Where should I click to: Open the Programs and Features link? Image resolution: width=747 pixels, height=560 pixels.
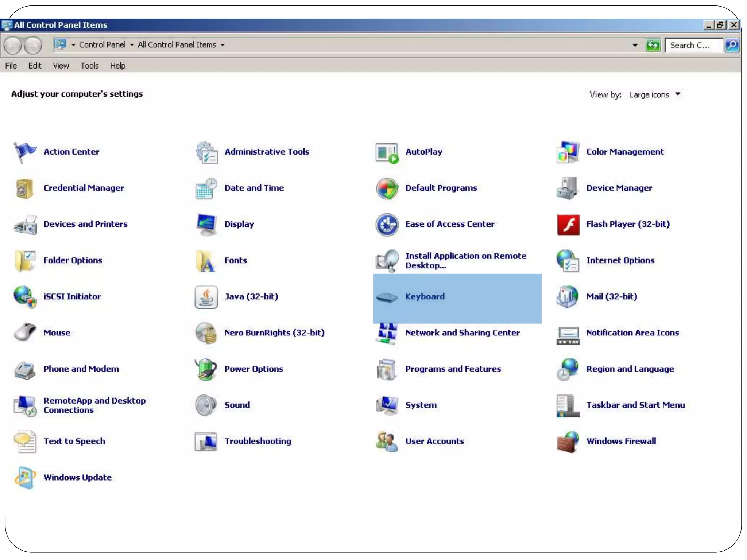pyautogui.click(x=453, y=369)
